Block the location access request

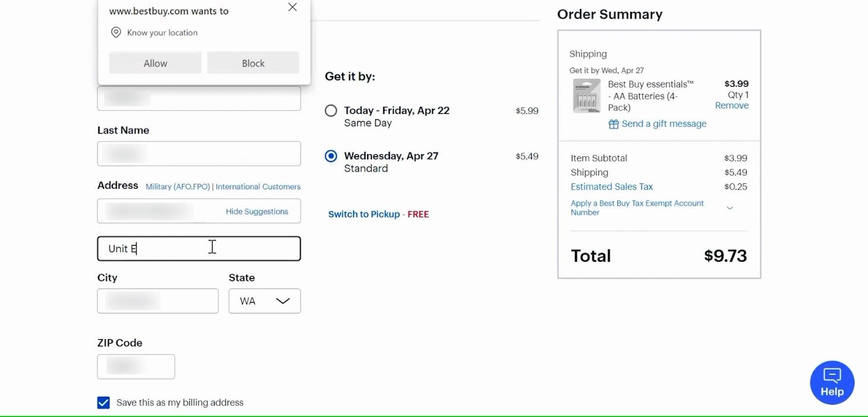pos(253,63)
